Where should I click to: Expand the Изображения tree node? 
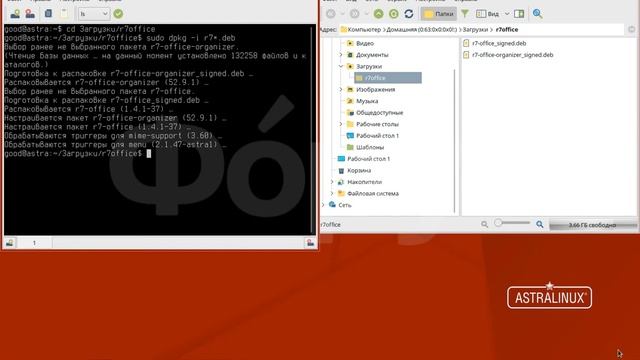click(x=341, y=89)
